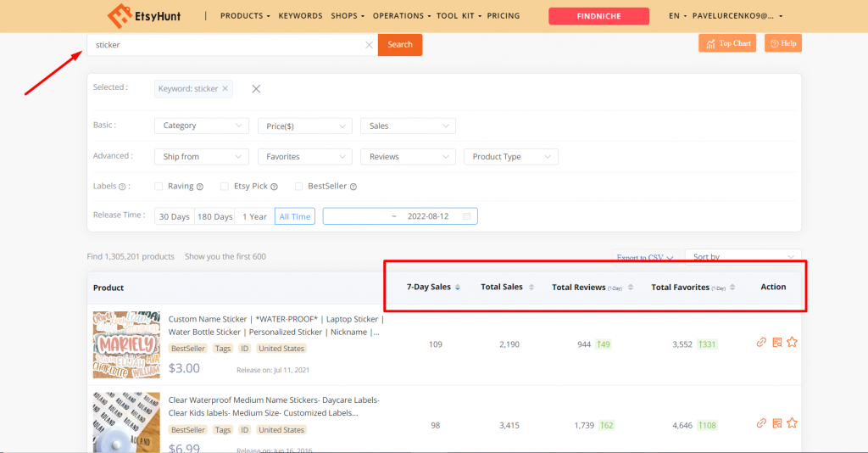Clear the sticker search text
868x453 pixels.
point(369,45)
